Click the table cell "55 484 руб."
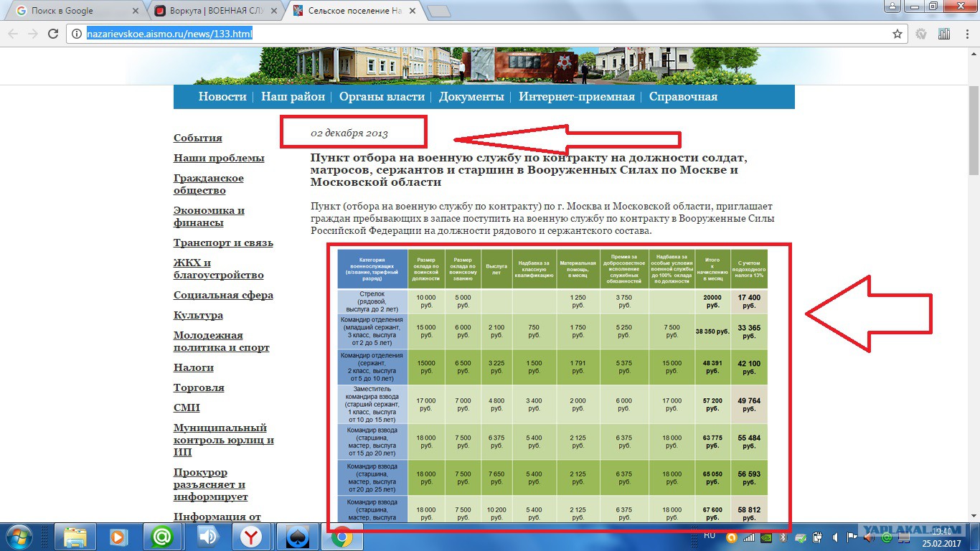This screenshot has width=980, height=551. pyautogui.click(x=749, y=441)
